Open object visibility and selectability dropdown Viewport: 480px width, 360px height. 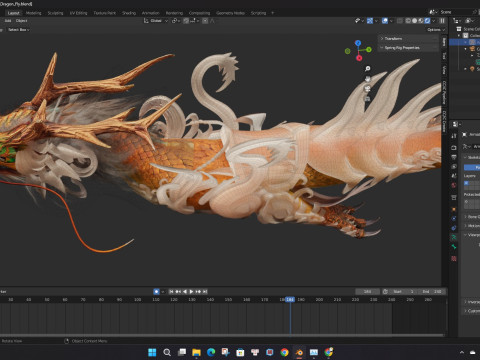pyautogui.click(x=359, y=21)
